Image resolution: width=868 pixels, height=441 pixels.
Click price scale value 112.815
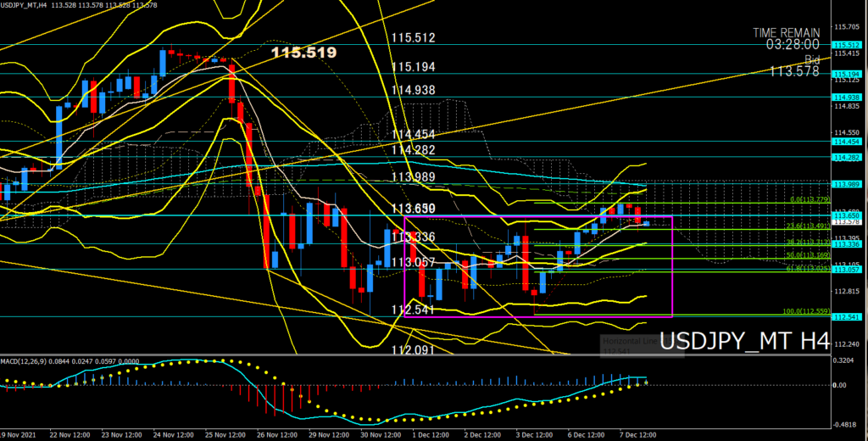tap(847, 292)
